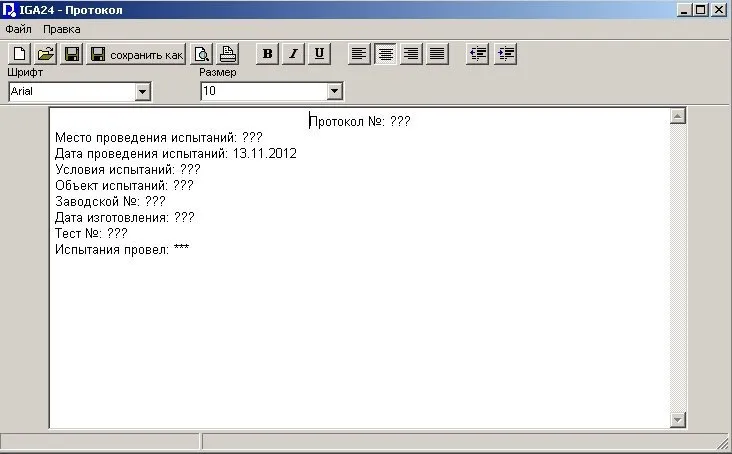732x454 pixels.
Task: Maximize the IGA24 window
Action: point(700,10)
